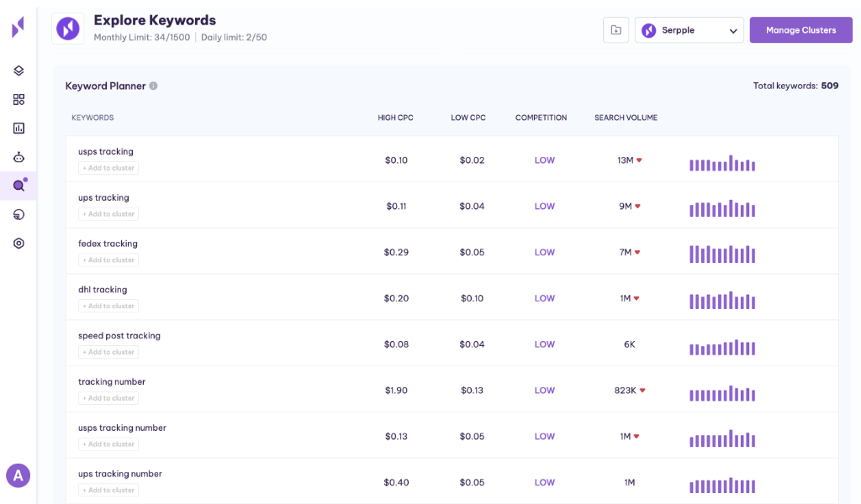Click the trend bar chart for usps tracking

[722, 163]
